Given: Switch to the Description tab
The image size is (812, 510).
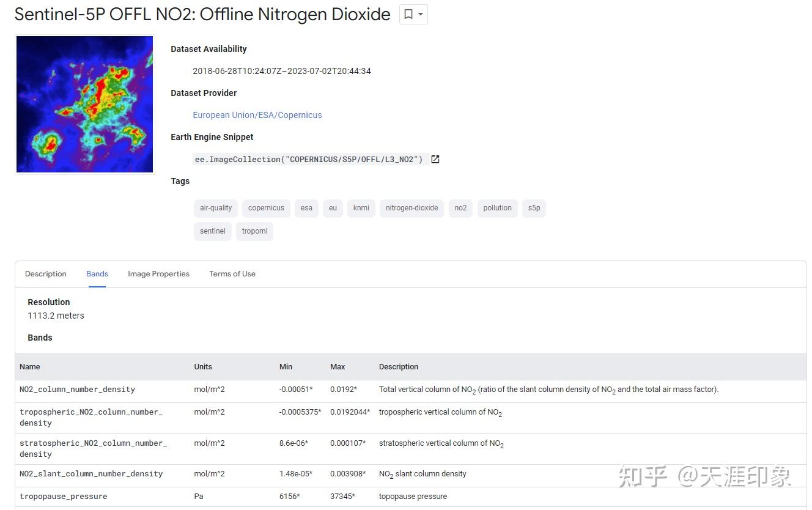Looking at the screenshot, I should click(46, 274).
